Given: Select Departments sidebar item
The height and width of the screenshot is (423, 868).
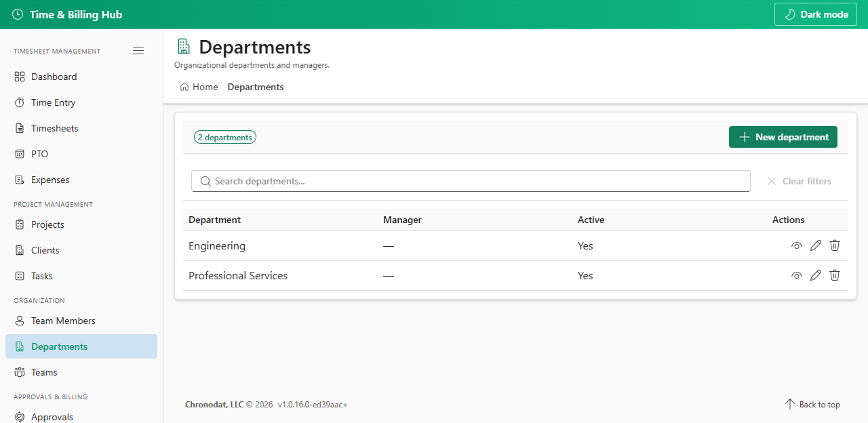Looking at the screenshot, I should [x=81, y=346].
